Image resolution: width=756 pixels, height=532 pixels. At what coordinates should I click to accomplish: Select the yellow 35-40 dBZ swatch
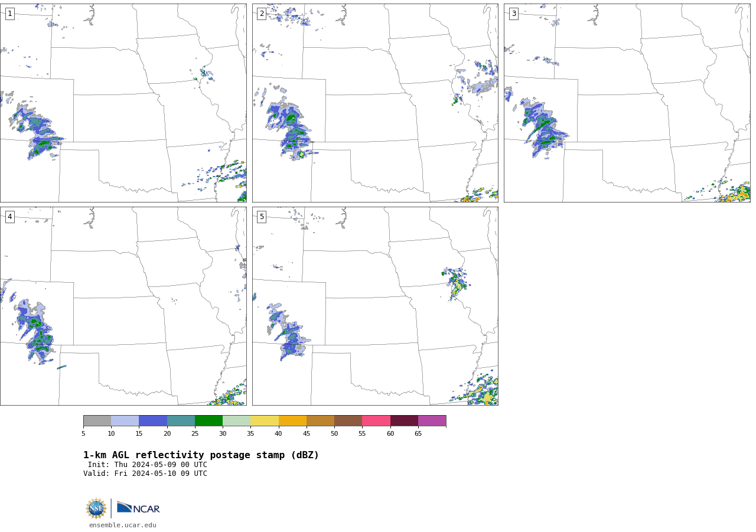pyautogui.click(x=265, y=420)
